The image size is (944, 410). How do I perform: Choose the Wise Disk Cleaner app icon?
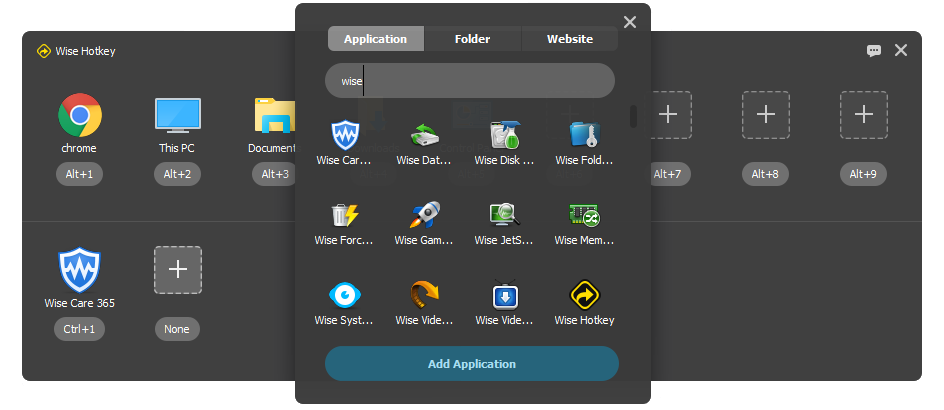pyautogui.click(x=505, y=135)
